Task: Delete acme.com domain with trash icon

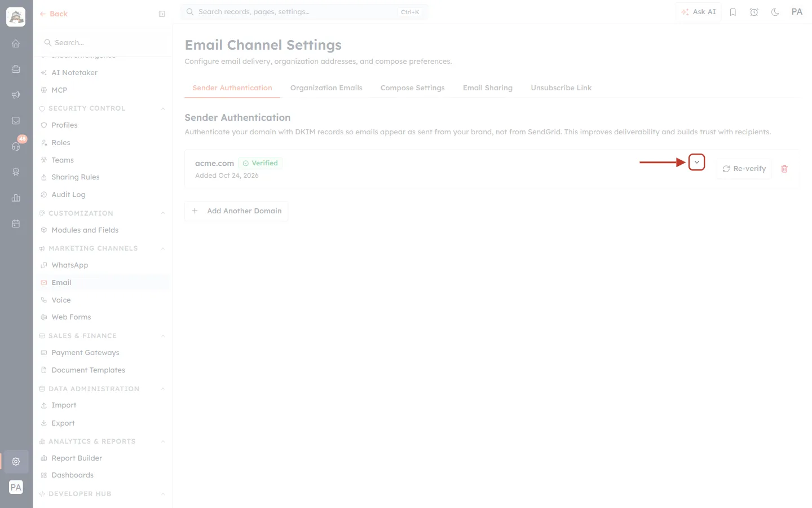Action: (784, 169)
